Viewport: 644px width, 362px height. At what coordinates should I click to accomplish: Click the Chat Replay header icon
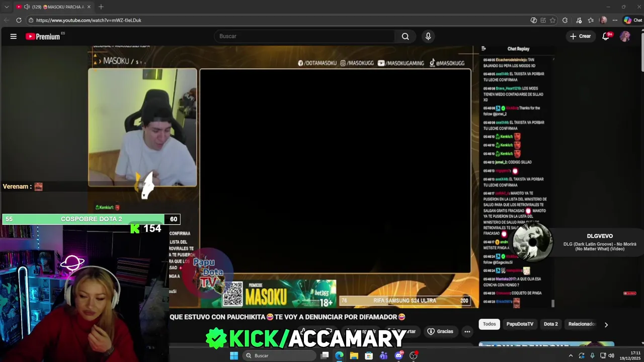point(484,49)
